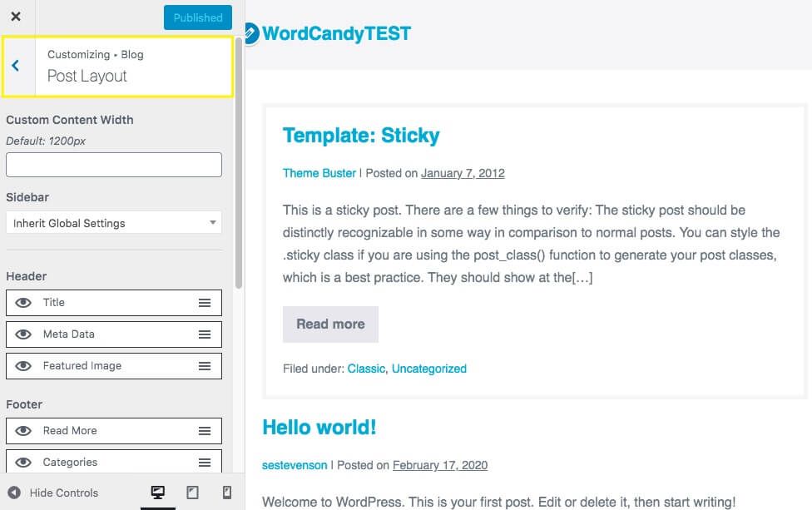
Task: Close the Customizer with the X icon
Action: (x=16, y=17)
